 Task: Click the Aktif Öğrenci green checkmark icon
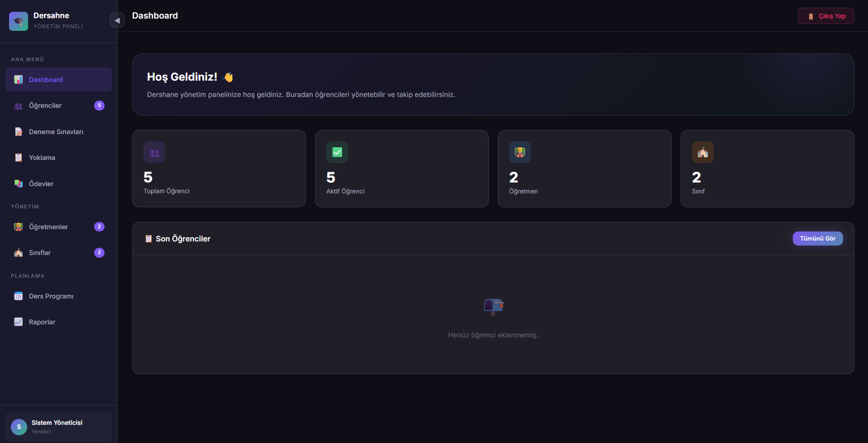(337, 153)
